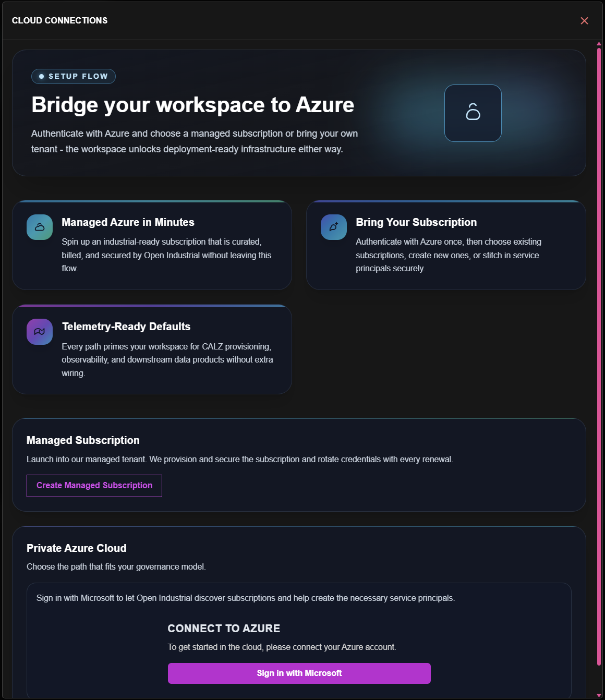Close the Cloud Connections dialog
Viewport: 605px width, 700px height.
click(x=584, y=21)
